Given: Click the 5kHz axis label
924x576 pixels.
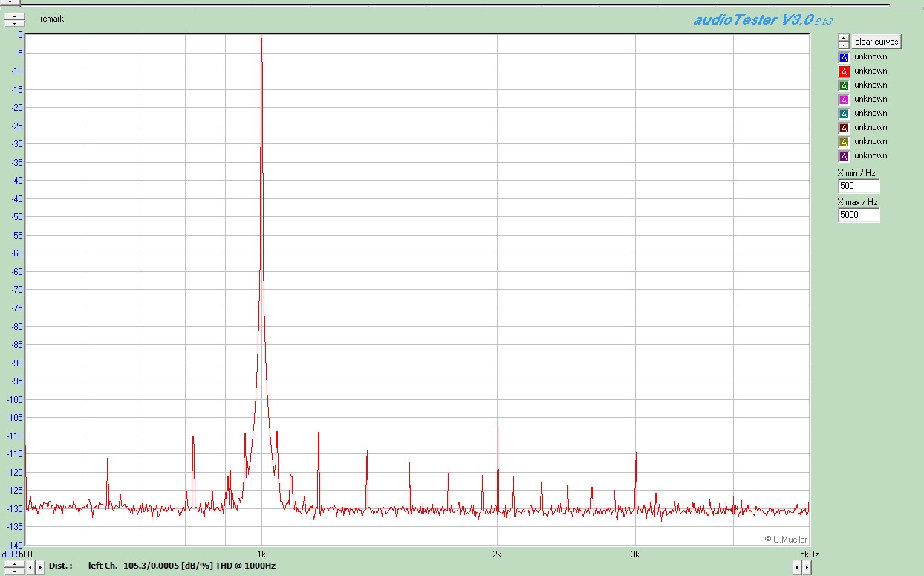Looking at the screenshot, I should (810, 554).
